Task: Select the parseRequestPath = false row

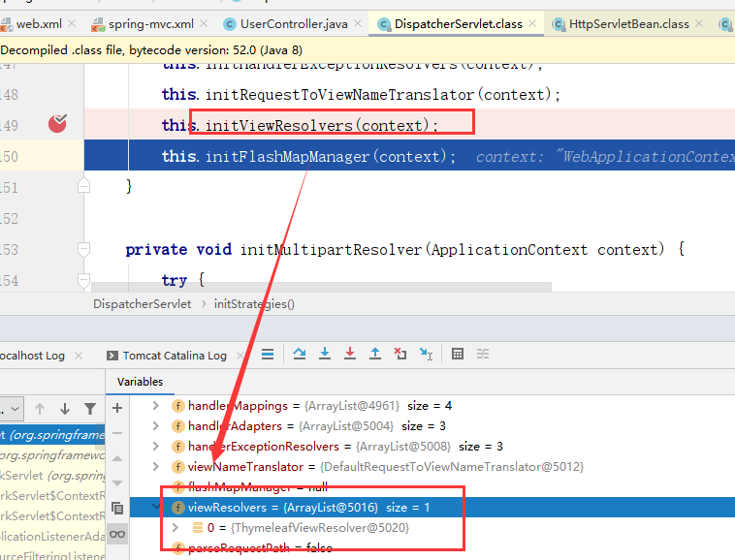Action: point(432,547)
